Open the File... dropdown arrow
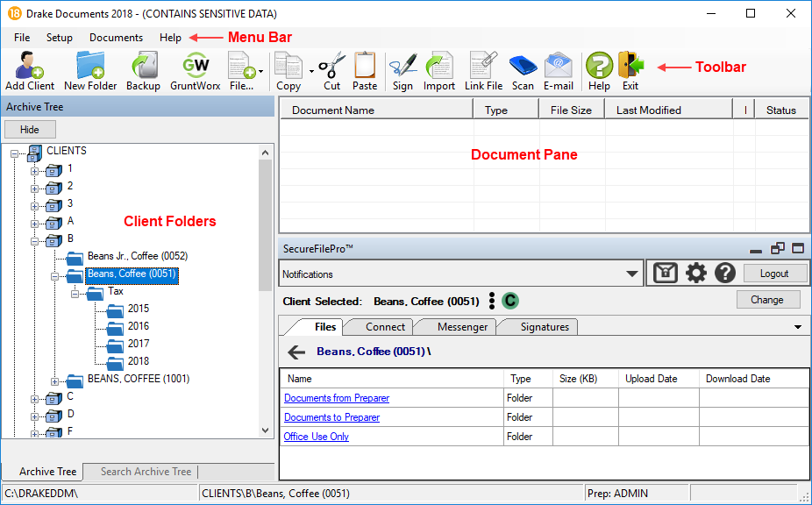This screenshot has height=505, width=812. click(261, 72)
